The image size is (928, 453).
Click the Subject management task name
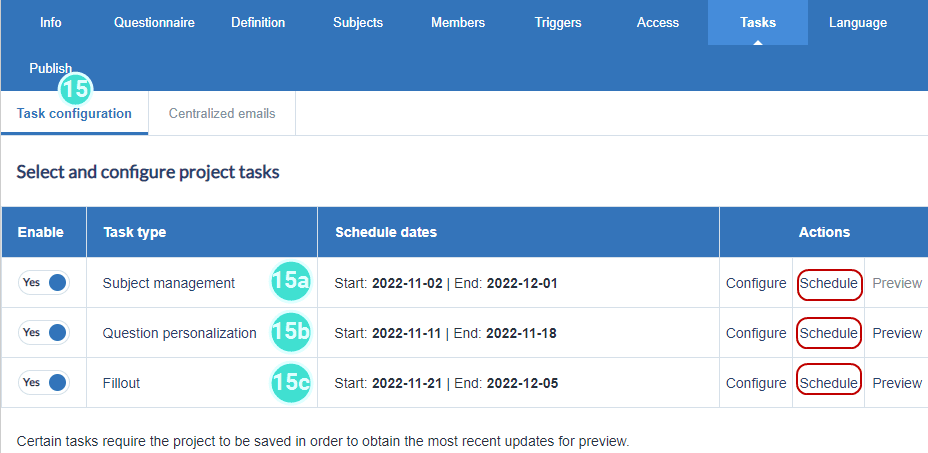point(169,283)
